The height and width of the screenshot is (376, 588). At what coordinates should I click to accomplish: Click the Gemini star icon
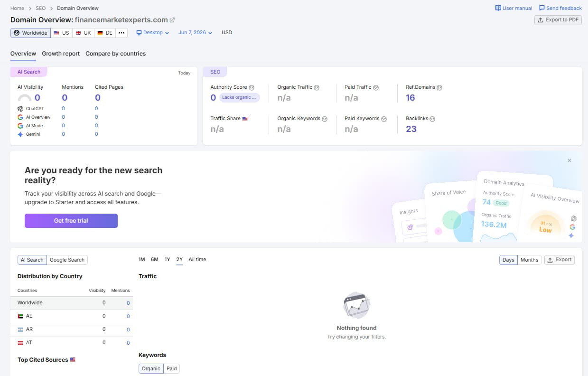20,134
